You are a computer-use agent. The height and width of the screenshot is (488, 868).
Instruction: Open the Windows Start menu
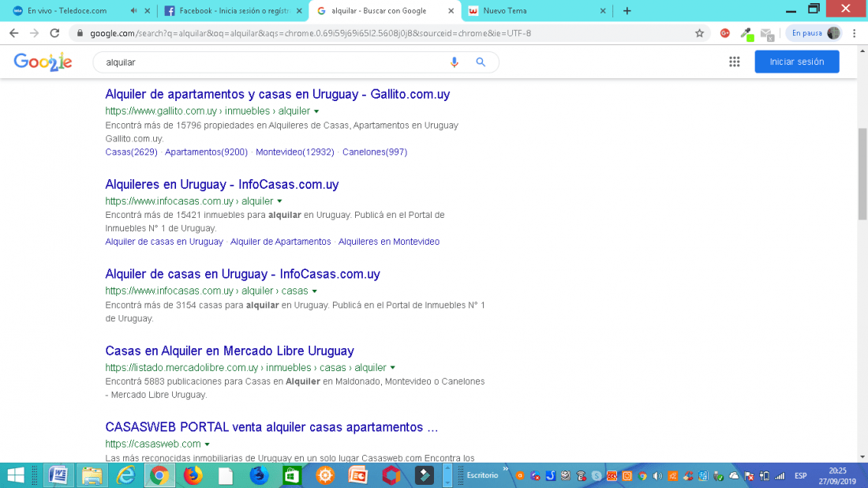pyautogui.click(x=16, y=475)
